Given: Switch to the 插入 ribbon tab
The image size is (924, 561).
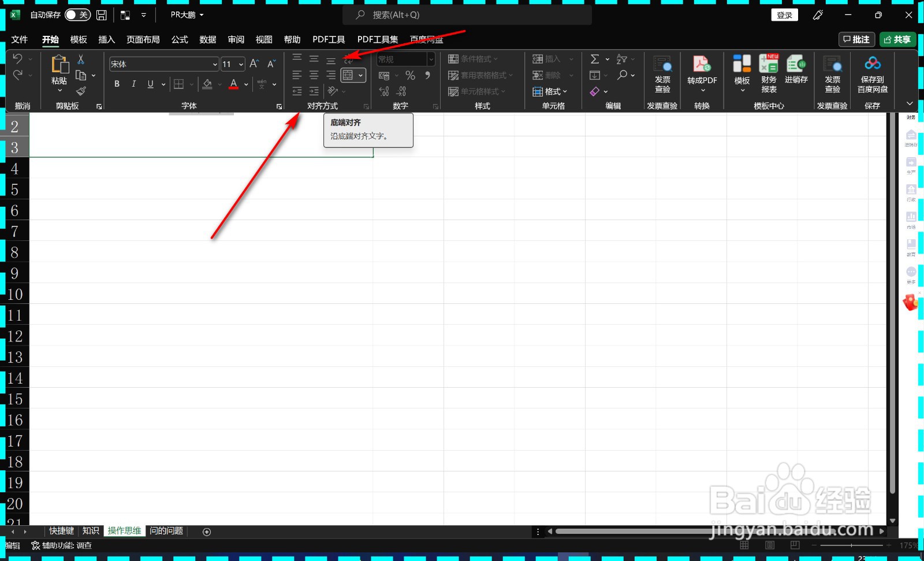Looking at the screenshot, I should tap(106, 39).
